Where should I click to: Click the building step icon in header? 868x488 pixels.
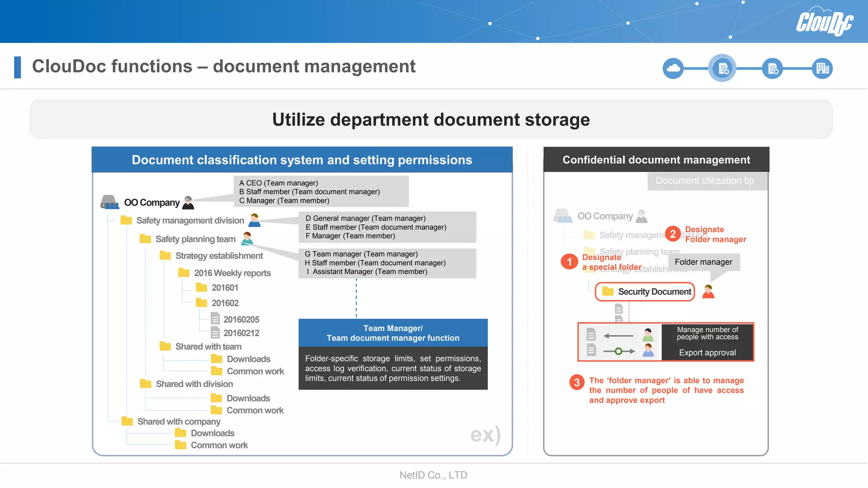(822, 68)
